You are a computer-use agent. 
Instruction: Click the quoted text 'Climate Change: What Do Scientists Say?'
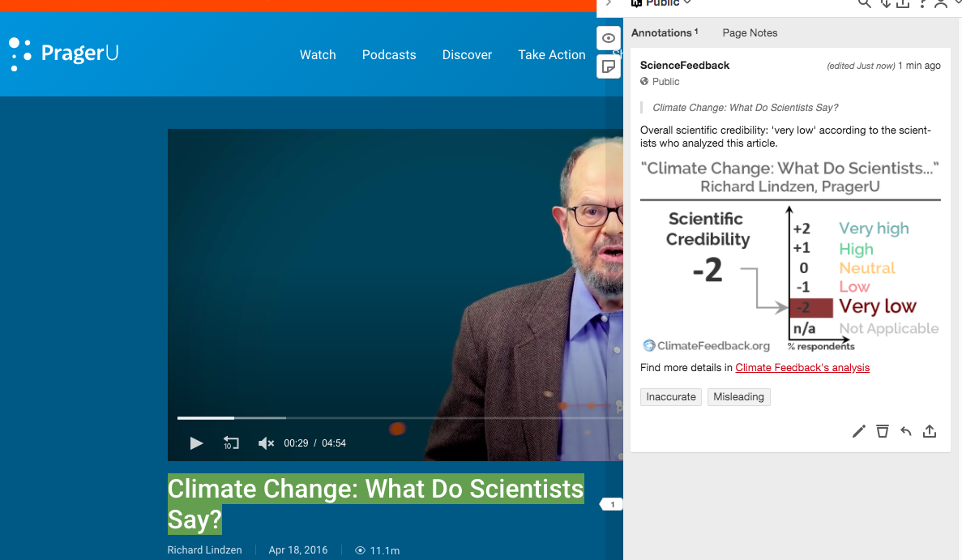tap(746, 107)
